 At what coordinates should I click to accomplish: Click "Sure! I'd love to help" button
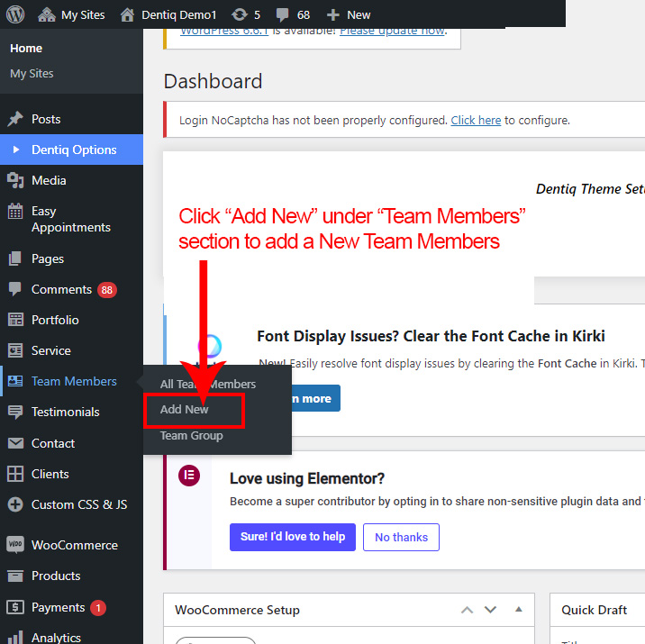(x=293, y=537)
